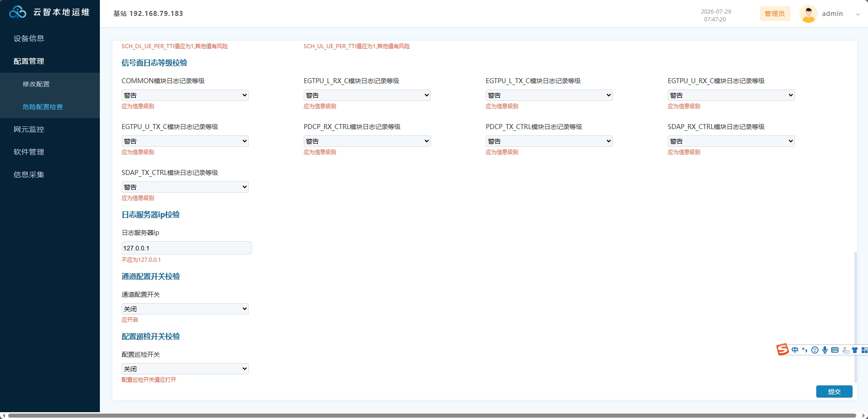Click SCH_DL_UE_PER_TTI risk warning text
Viewport: 868px width, 419px height.
coord(175,46)
